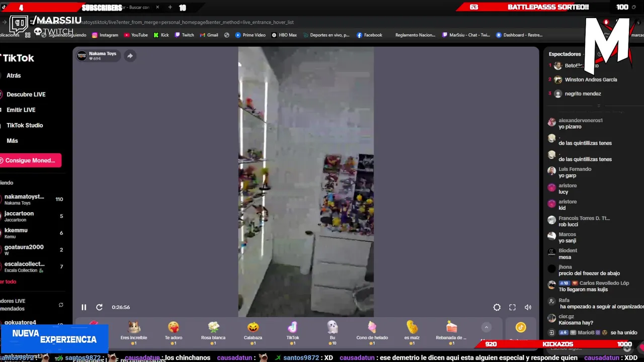The image size is (644, 362).
Task: Send the TikTok gift
Action: (293, 333)
